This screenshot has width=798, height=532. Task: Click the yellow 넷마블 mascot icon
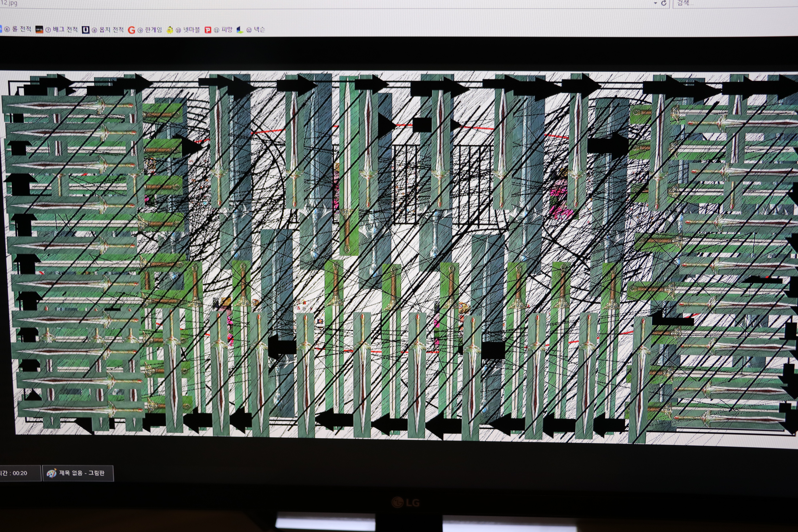pyautogui.click(x=170, y=30)
